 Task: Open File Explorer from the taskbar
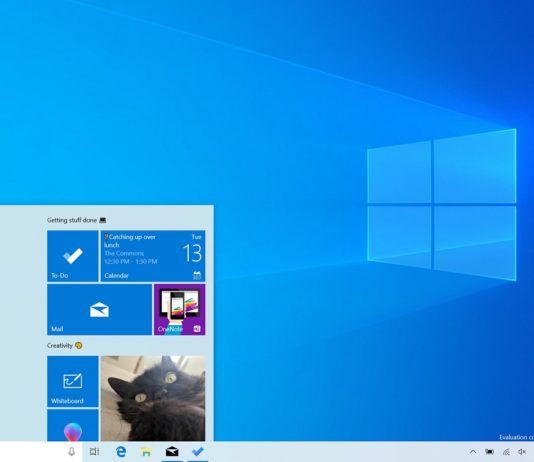tap(146, 452)
